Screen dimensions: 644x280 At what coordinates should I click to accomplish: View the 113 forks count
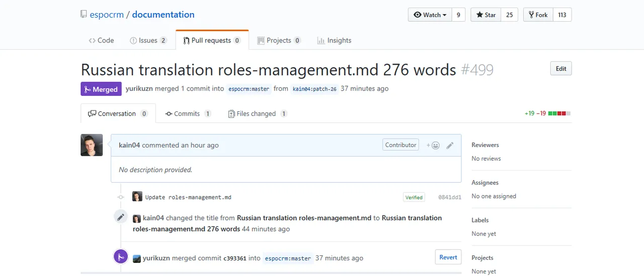(562, 15)
